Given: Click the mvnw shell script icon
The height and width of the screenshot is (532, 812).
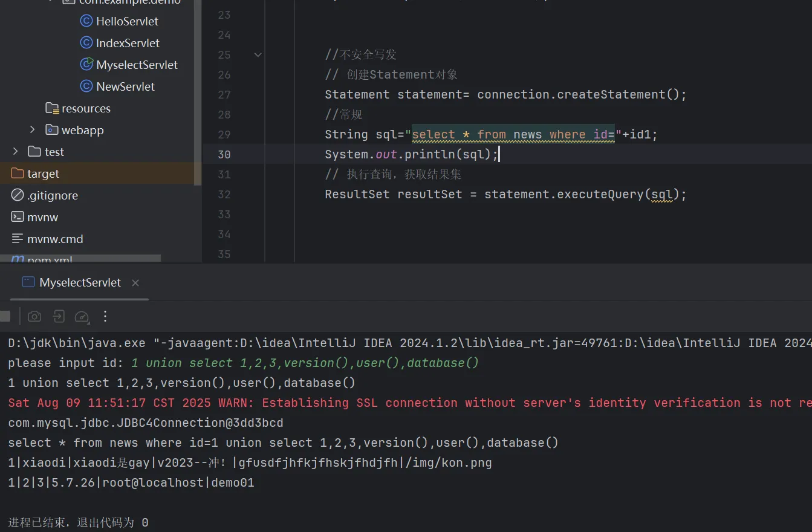Looking at the screenshot, I should tap(18, 217).
